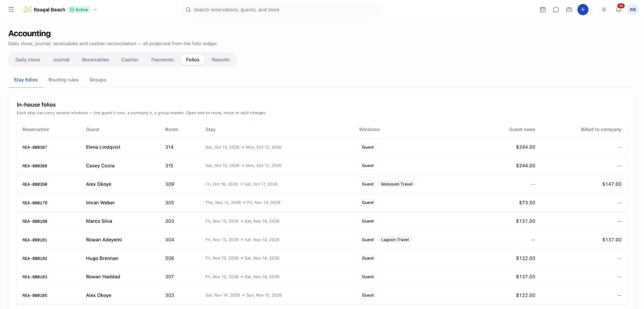Open the Routing rules sub-tab

pyautogui.click(x=63, y=80)
